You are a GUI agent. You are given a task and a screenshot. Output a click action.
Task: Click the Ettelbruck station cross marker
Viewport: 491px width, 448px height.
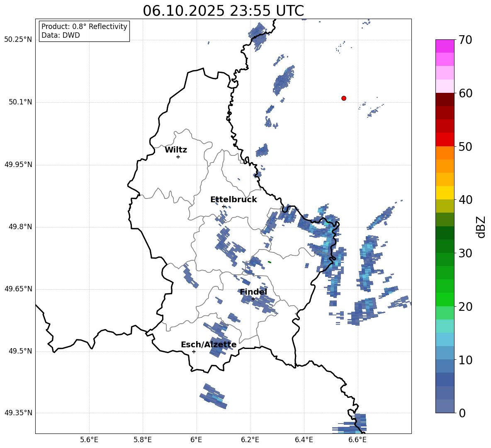pyautogui.click(x=224, y=206)
